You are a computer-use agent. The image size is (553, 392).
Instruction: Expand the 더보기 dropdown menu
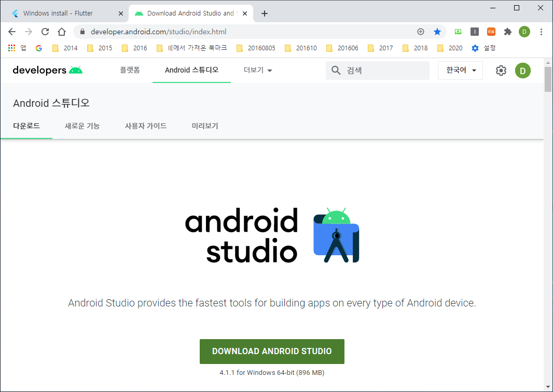tap(258, 70)
